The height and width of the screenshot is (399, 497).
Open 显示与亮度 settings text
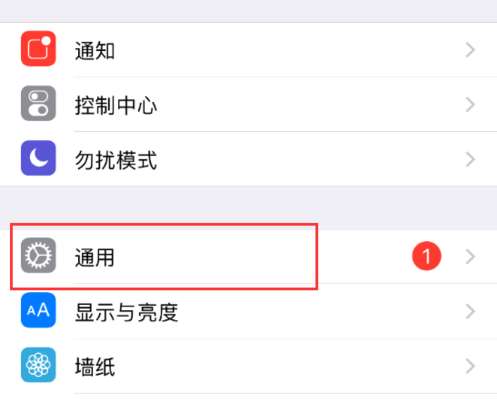(x=126, y=312)
